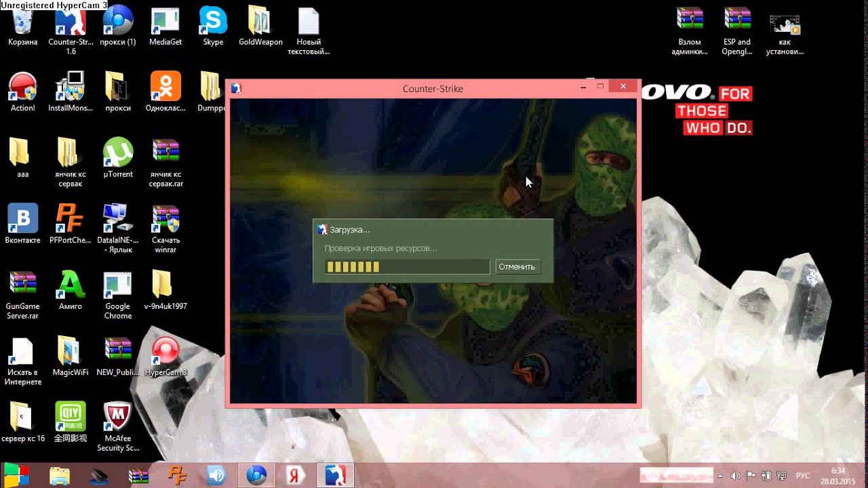This screenshot has width=868, height=488.
Task: Close the Counter-Strike window
Action: [x=622, y=87]
